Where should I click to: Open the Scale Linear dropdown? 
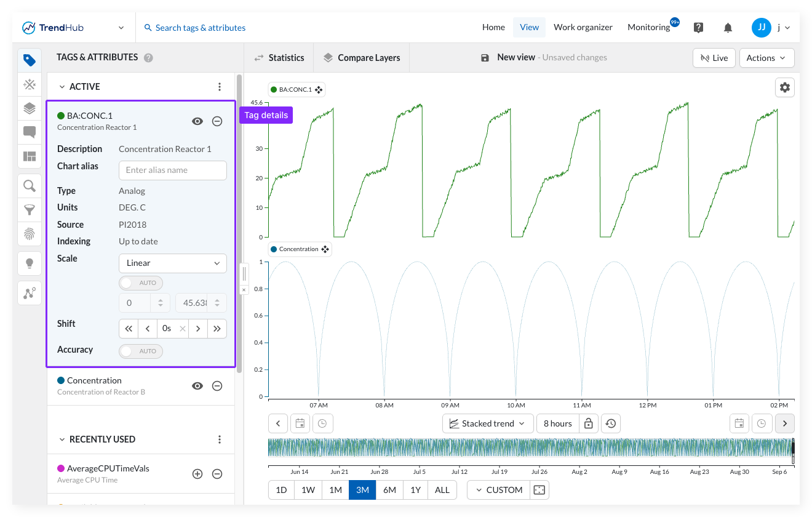[173, 263]
